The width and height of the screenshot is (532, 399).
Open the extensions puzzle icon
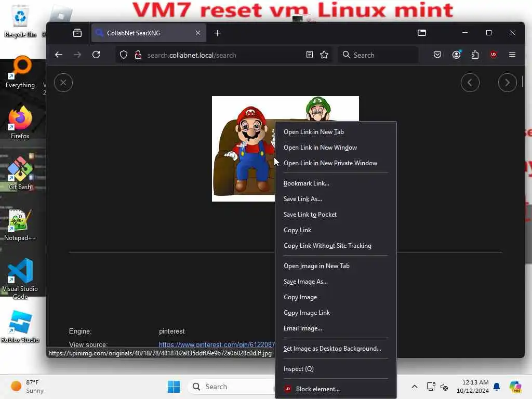tap(475, 55)
